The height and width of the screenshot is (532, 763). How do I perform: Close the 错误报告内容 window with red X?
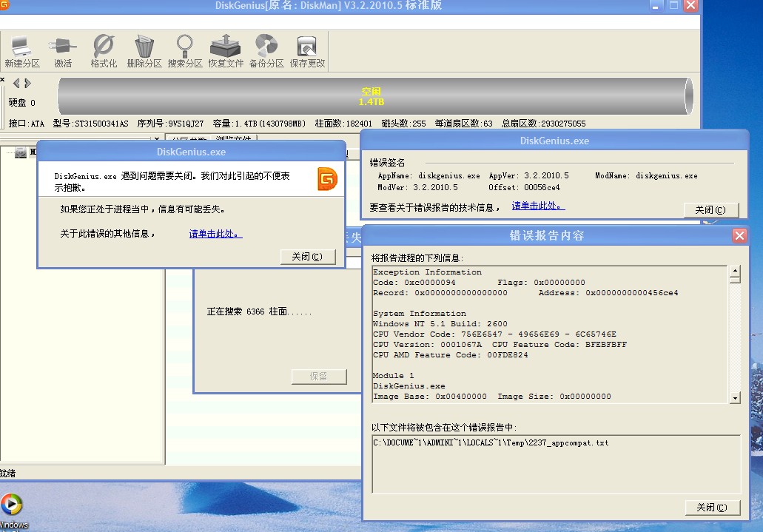pos(739,235)
